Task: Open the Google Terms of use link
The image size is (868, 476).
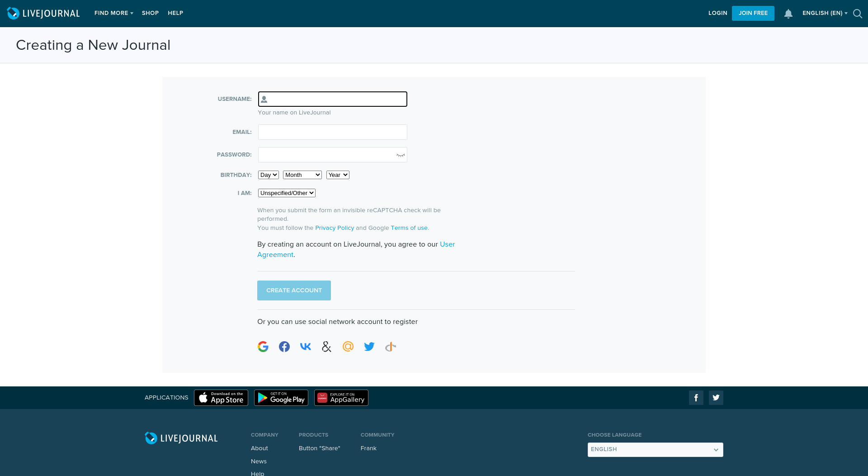Action: 409,228
